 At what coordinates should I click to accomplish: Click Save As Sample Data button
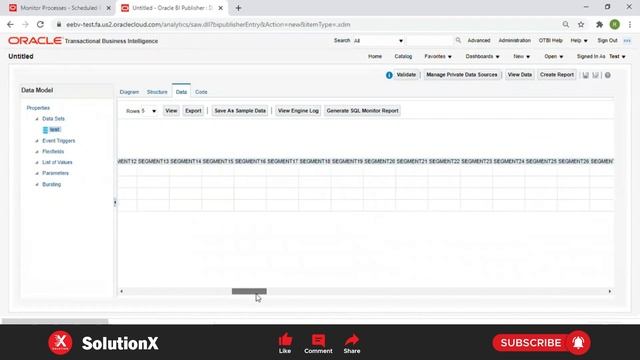[x=240, y=111]
